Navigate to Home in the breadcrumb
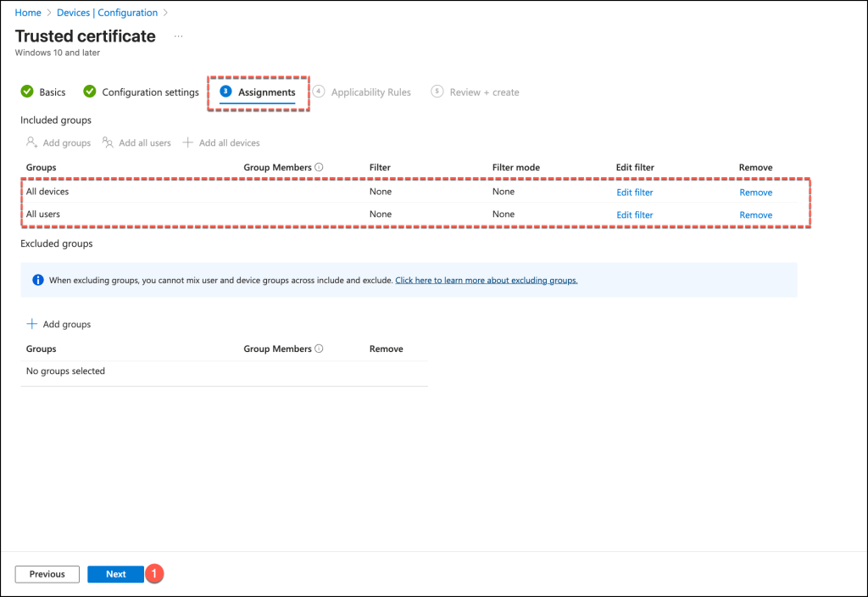Image resolution: width=868 pixels, height=597 pixels. pos(28,13)
